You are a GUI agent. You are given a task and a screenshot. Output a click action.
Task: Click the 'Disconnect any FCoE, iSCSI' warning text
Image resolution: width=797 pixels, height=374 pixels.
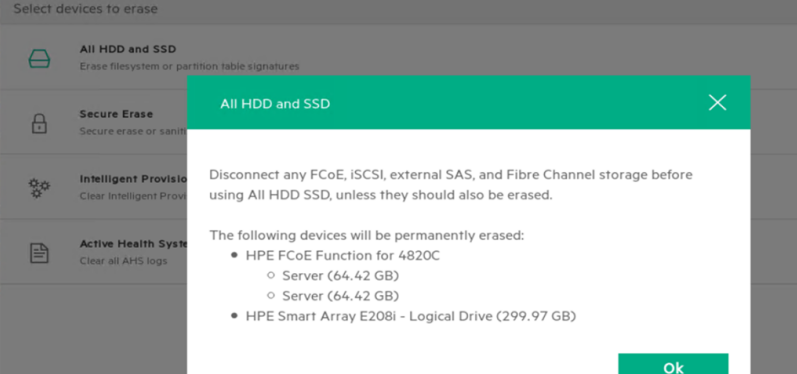451,185
